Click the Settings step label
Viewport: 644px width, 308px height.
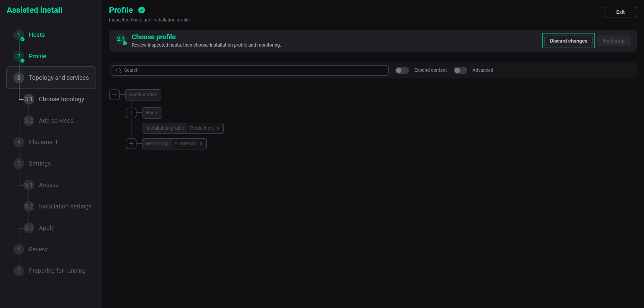pyautogui.click(x=40, y=164)
